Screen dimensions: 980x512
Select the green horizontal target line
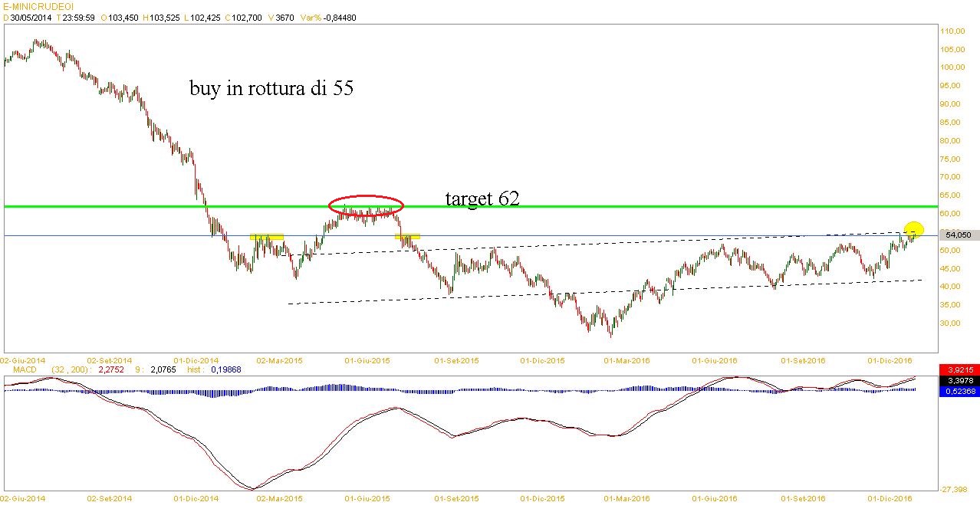coord(613,206)
